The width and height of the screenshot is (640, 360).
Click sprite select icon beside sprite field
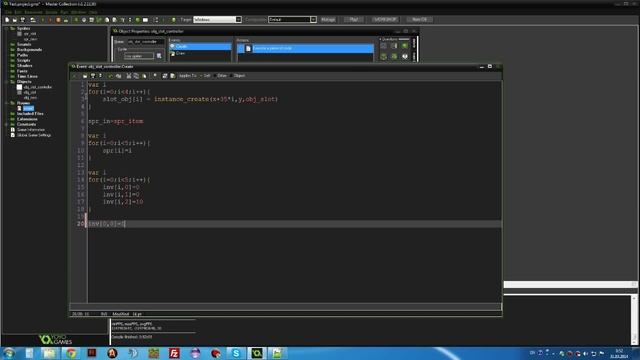coord(159,56)
